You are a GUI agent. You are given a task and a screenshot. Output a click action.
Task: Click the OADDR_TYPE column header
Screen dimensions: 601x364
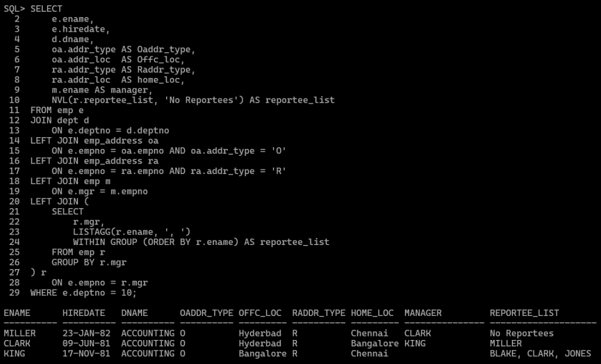207,313
